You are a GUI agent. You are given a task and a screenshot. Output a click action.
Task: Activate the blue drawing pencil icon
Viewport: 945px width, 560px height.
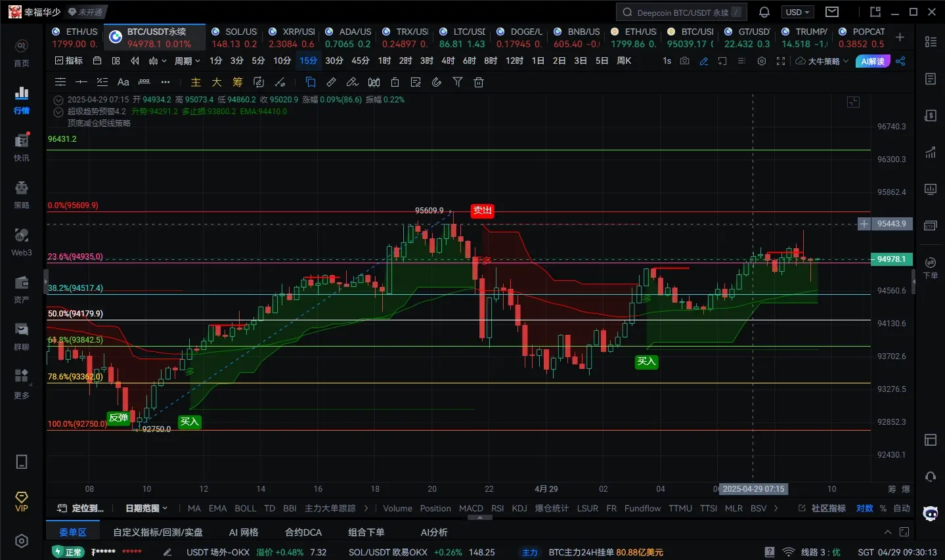click(x=704, y=61)
